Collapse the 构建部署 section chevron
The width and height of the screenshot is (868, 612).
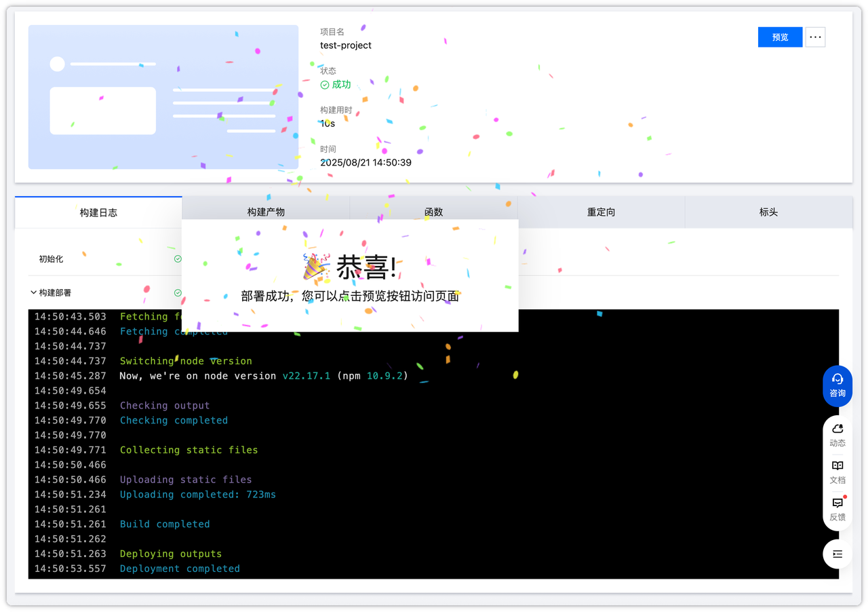click(33, 293)
